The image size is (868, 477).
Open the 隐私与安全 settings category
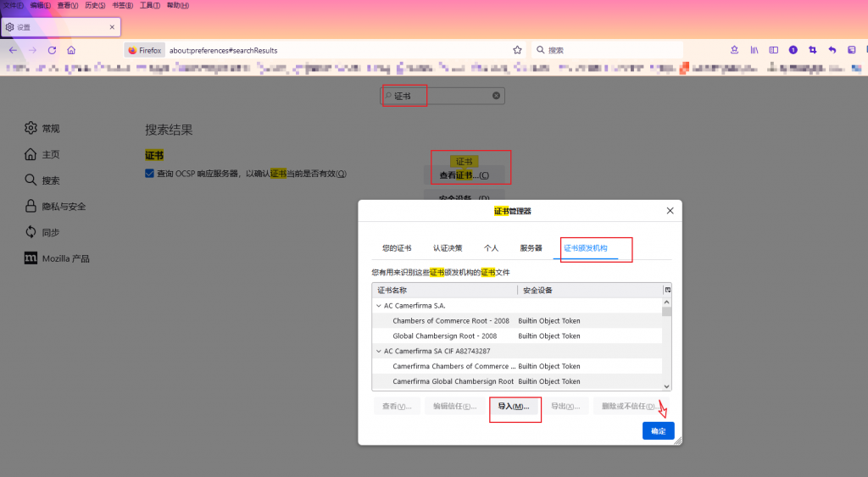click(x=55, y=207)
